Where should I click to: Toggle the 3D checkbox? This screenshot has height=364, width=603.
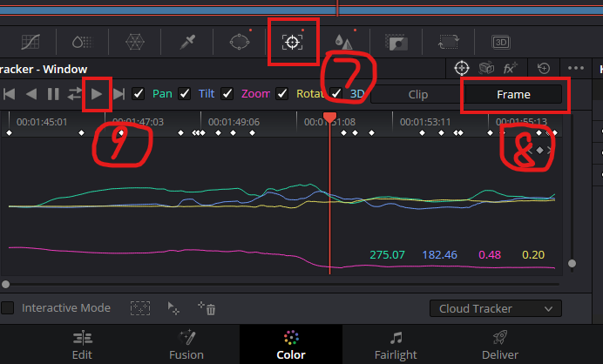[336, 94]
